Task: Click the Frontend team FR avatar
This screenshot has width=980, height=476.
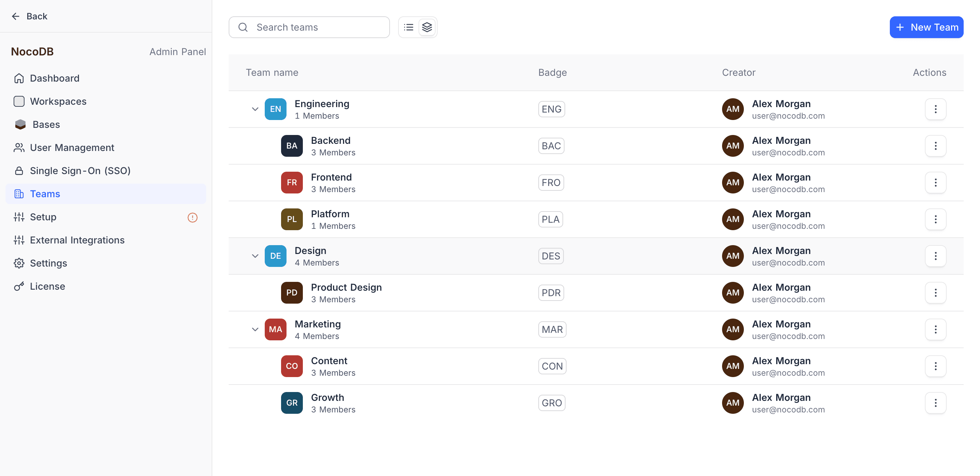Action: point(292,183)
